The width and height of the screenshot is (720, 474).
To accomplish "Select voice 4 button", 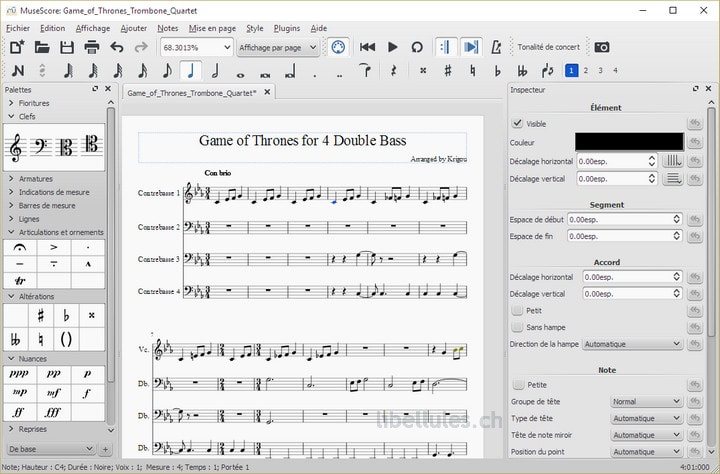I will click(615, 70).
